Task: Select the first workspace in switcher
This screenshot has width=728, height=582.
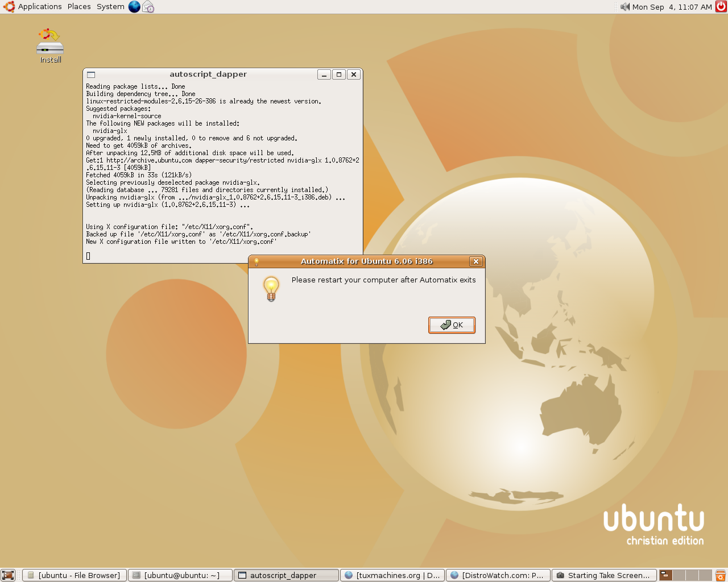Action: [x=666, y=575]
